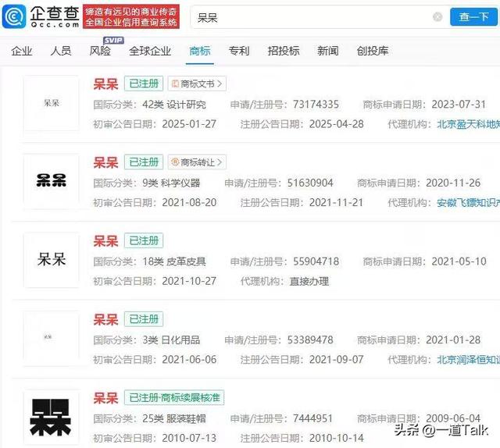Click the SVIP badge icon
This screenshot has width=500, height=448.
(x=113, y=41)
